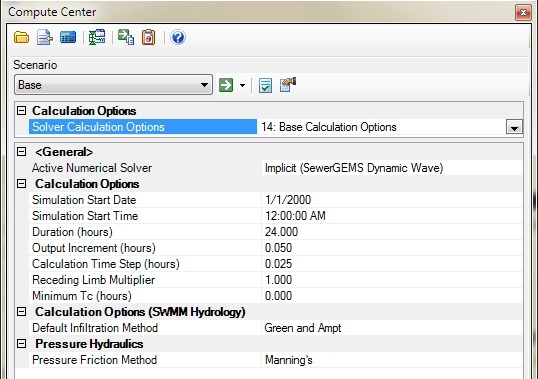Collapse the <General> section
Image resolution: width=538 pixels, height=379 pixels.
pyautogui.click(x=22, y=152)
